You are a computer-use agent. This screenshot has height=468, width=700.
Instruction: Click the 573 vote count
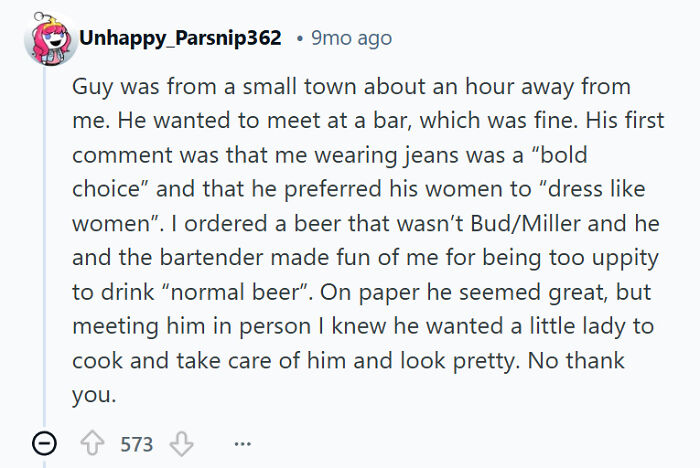pos(137,444)
